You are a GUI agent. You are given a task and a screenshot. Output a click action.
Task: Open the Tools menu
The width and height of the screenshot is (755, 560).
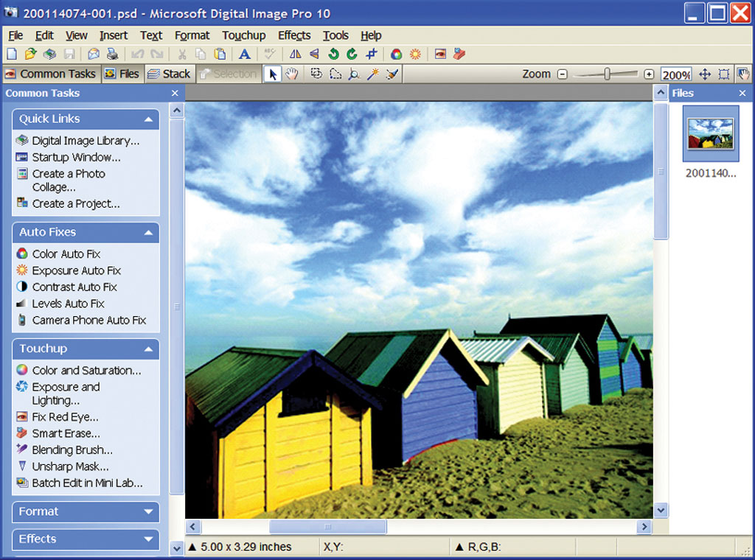coord(335,35)
